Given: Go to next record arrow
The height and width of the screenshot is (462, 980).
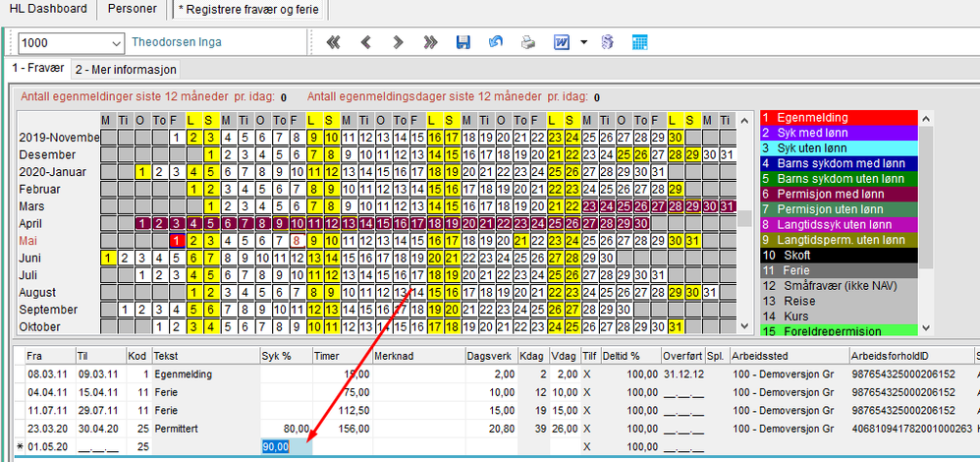Looking at the screenshot, I should coord(398,42).
